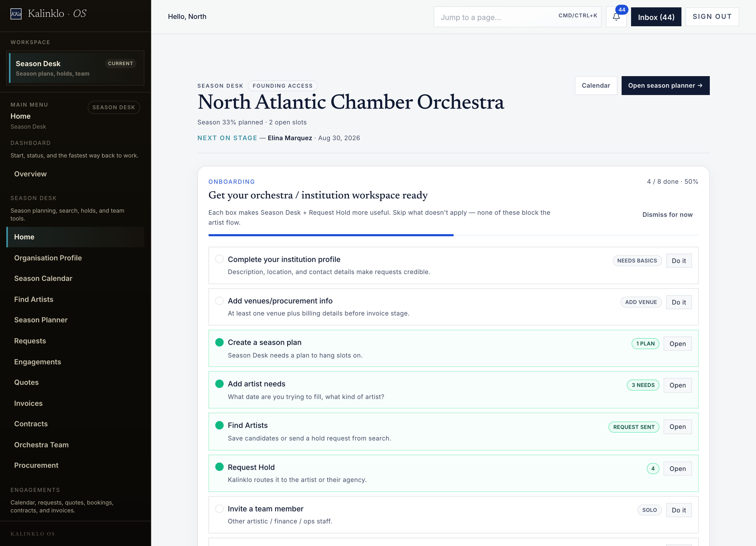This screenshot has height=546, width=756.
Task: Toggle the Invite a team member circle
Action: (x=219, y=509)
